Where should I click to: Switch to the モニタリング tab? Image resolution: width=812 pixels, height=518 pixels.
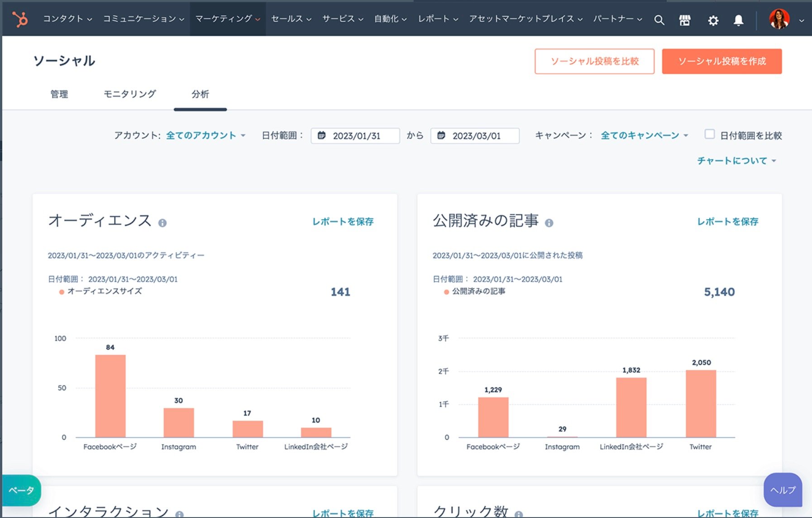point(129,94)
